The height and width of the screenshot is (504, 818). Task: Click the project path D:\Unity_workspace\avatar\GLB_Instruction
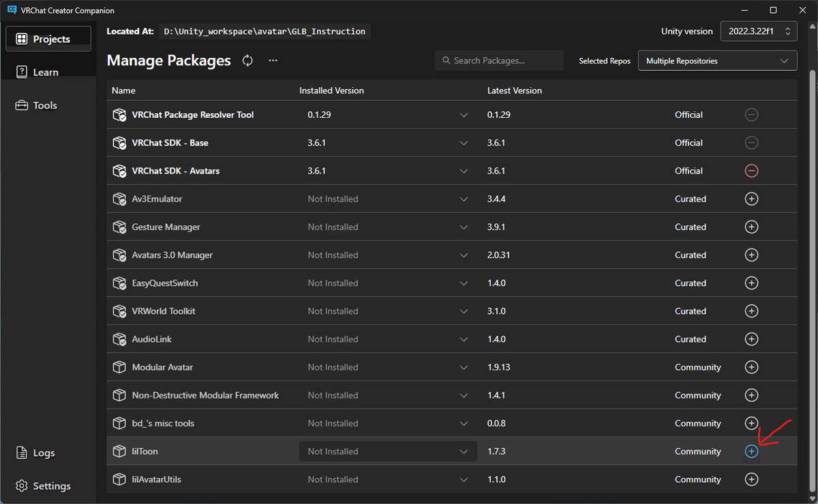(x=265, y=31)
